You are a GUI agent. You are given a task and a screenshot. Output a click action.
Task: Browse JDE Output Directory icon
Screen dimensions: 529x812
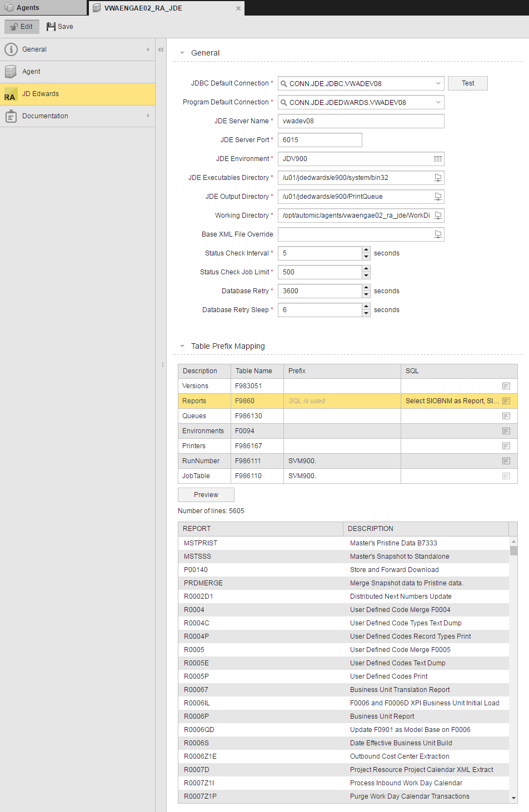click(438, 197)
